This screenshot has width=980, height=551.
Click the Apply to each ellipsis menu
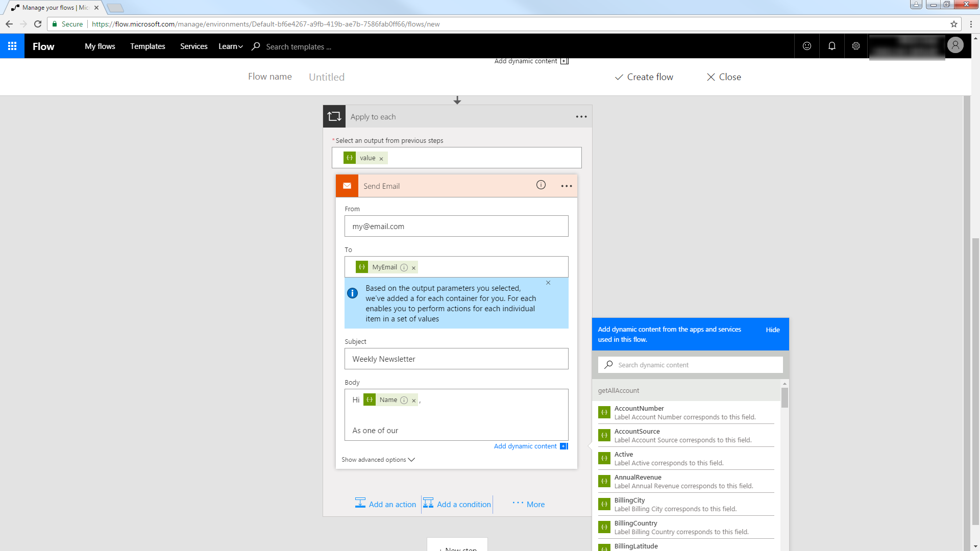[580, 116]
